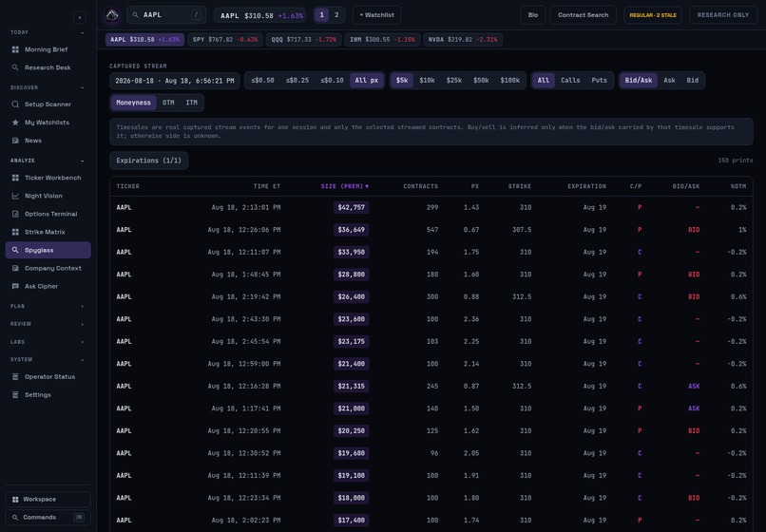Click Options Terminal document icon
Screen dimensions: 766x532
click(15, 214)
